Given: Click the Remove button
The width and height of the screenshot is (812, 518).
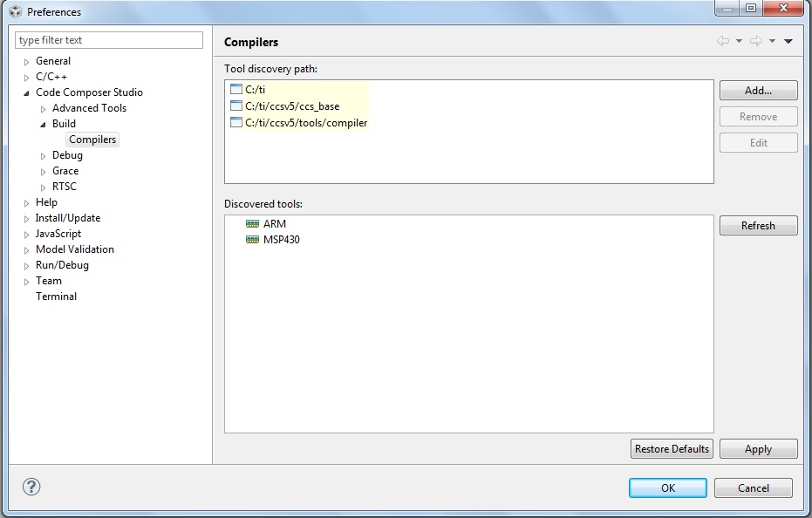Looking at the screenshot, I should (x=758, y=117).
